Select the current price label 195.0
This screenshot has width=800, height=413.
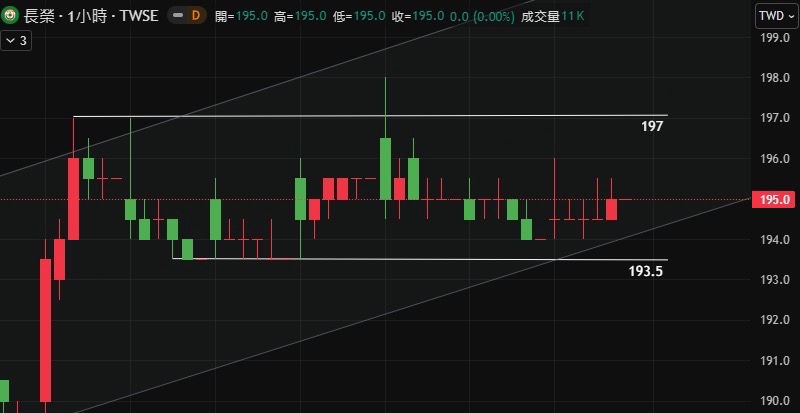pyautogui.click(x=774, y=199)
